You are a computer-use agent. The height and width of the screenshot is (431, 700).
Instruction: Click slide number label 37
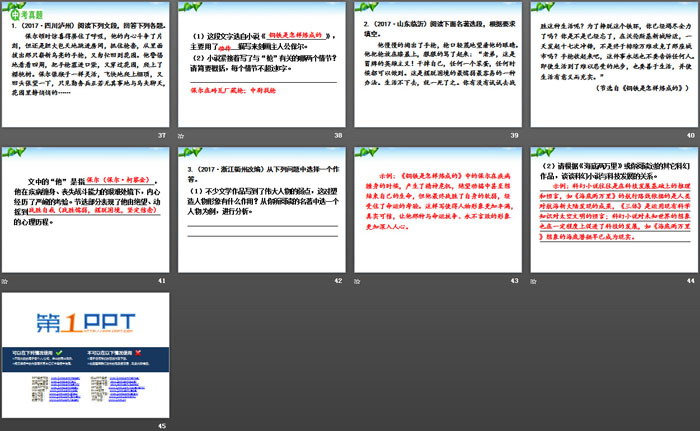162,135
